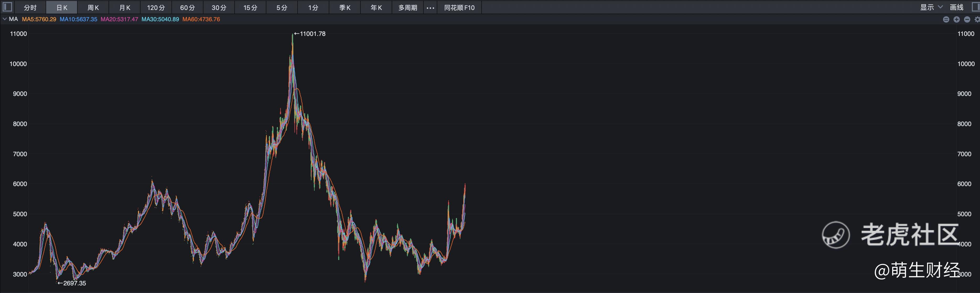Switch to the 周K tab
The image size is (980, 293).
93,8
